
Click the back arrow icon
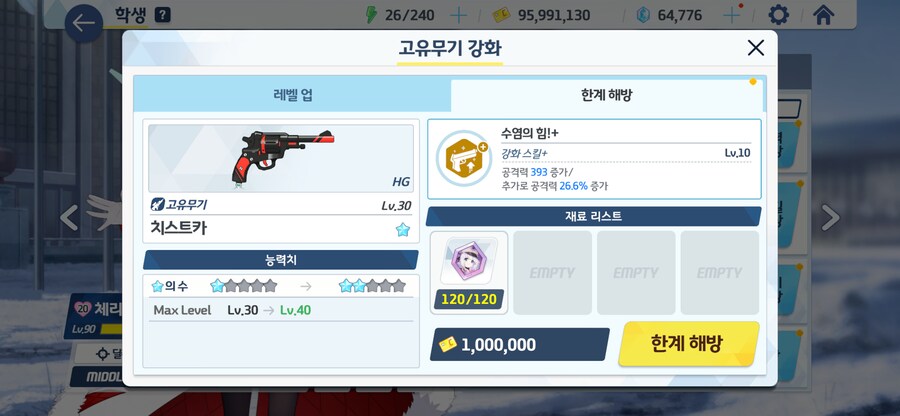tap(84, 24)
